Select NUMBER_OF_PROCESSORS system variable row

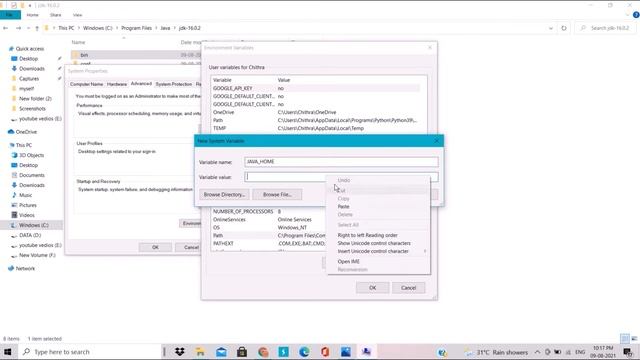pyautogui.click(x=269, y=212)
